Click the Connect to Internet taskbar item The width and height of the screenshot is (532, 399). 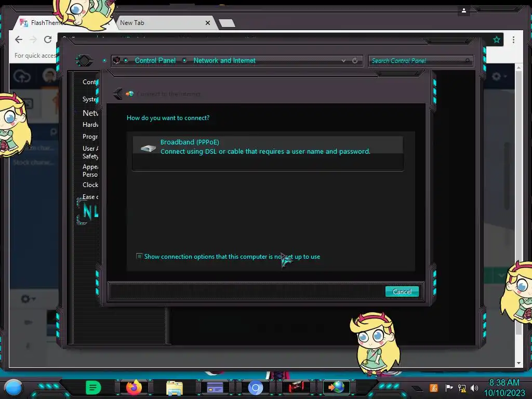(x=336, y=387)
